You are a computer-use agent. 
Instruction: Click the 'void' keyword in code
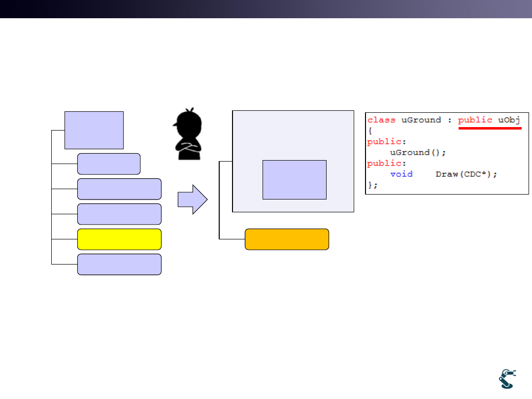pyautogui.click(x=401, y=174)
